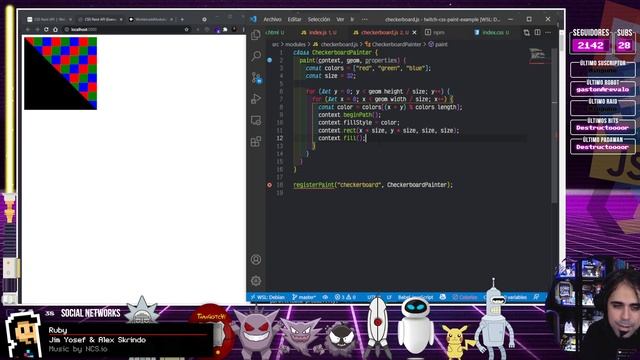Reload the page in the browser
The height and width of the screenshot is (360, 640).
(46, 29)
